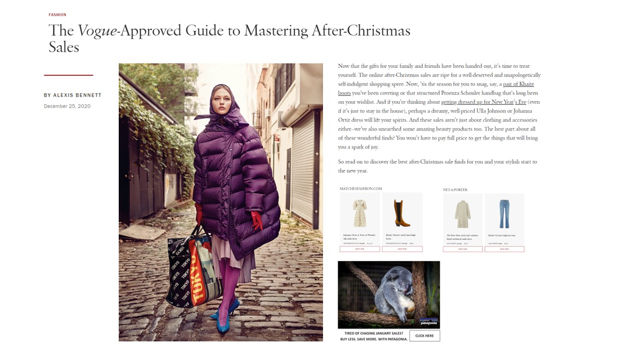Click the Patagonia logo in the ad

(429, 322)
